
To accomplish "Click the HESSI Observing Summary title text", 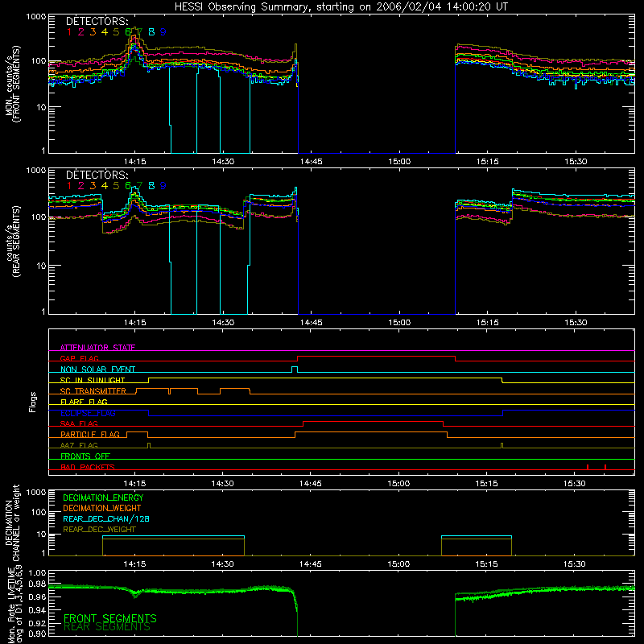I will click(x=341, y=6).
